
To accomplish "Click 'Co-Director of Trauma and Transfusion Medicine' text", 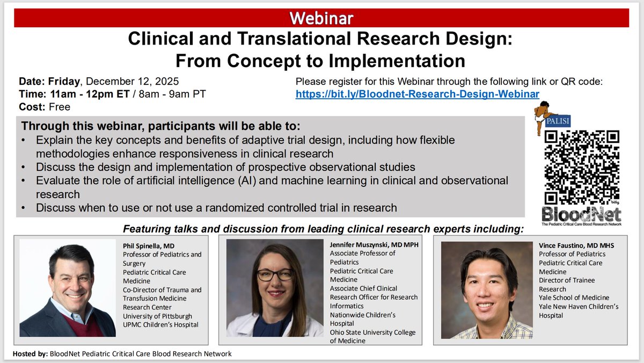I will point(162,294).
